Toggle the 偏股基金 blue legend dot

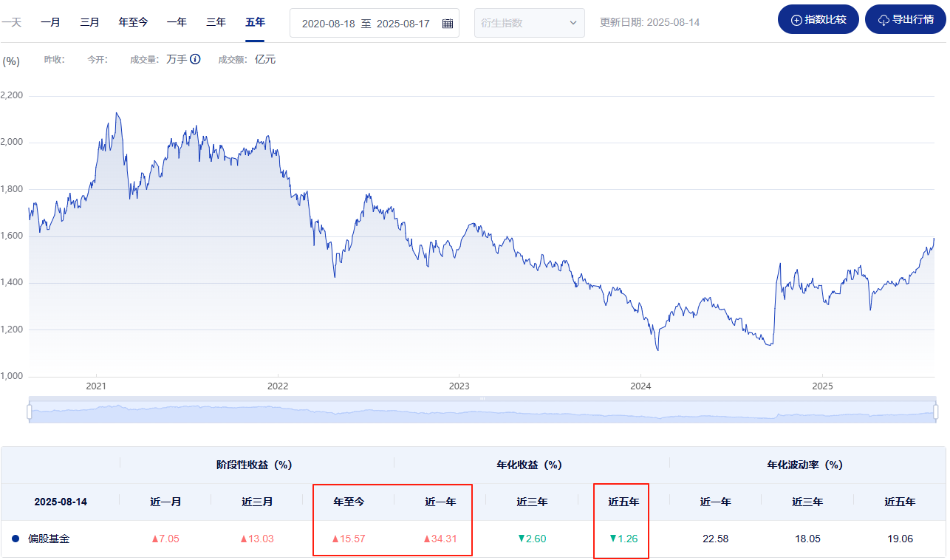(16, 539)
